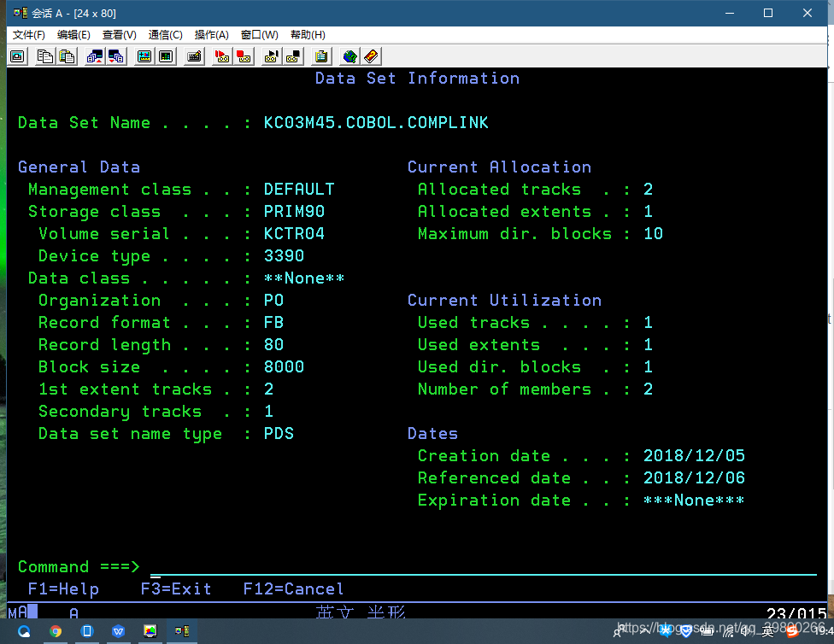Open the 操作(A) menu
The width and height of the screenshot is (834, 644).
pyautogui.click(x=211, y=35)
